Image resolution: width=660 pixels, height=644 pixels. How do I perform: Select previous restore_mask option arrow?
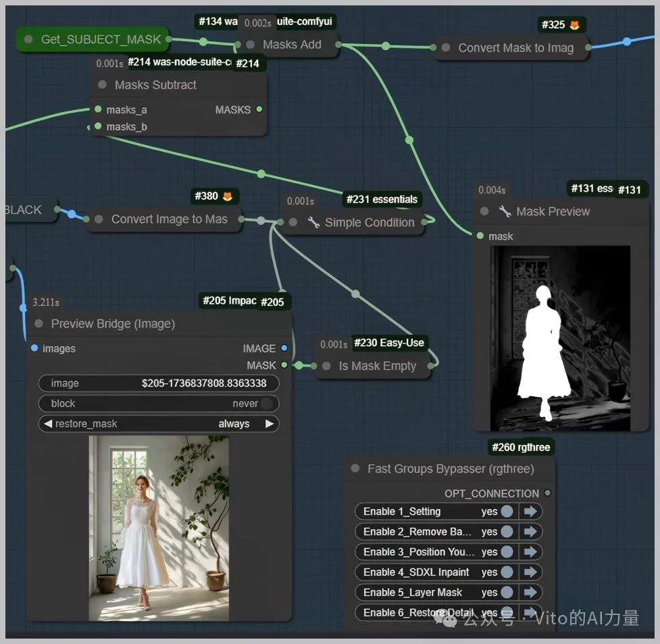click(48, 423)
